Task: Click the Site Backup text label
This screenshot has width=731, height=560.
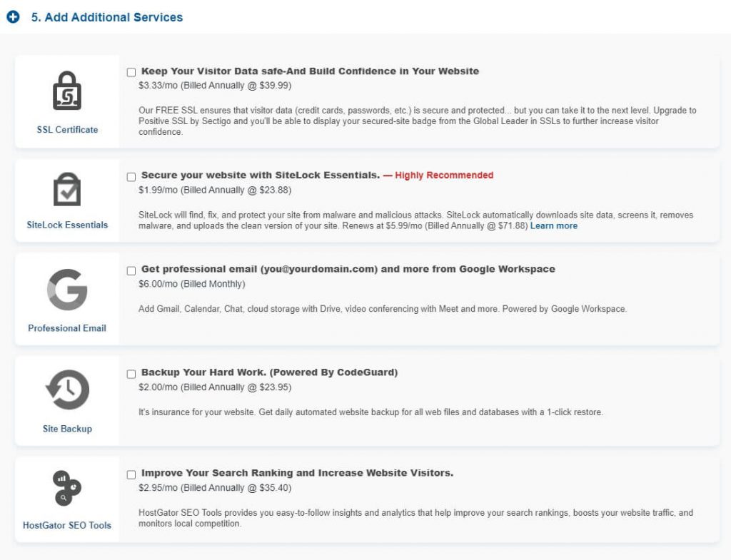Action: click(67, 429)
